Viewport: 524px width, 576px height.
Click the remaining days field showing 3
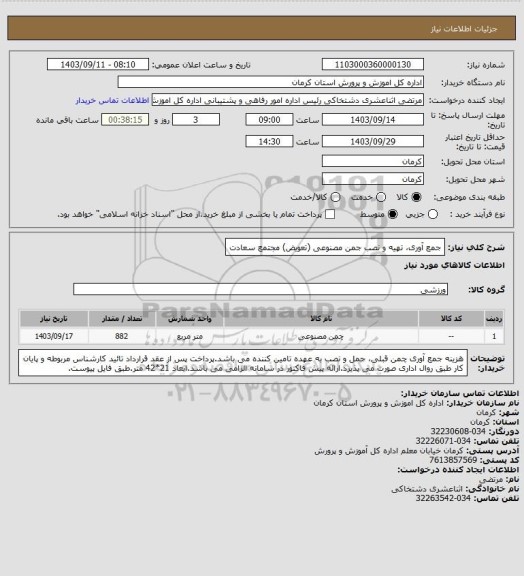click(196, 120)
